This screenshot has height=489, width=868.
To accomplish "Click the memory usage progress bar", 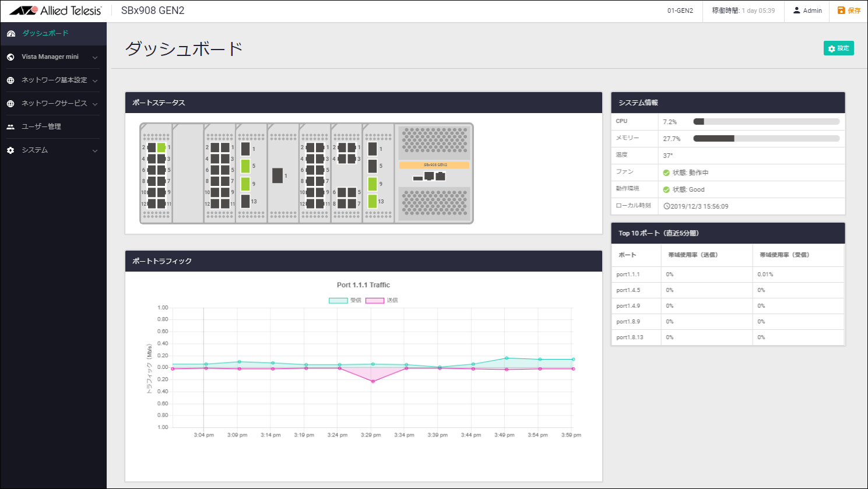I will (x=766, y=139).
